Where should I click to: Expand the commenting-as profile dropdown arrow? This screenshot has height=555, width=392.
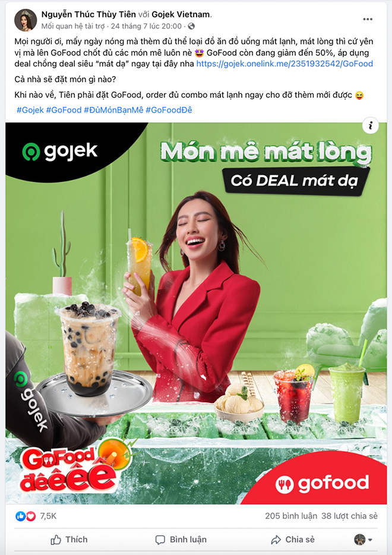[370, 540]
